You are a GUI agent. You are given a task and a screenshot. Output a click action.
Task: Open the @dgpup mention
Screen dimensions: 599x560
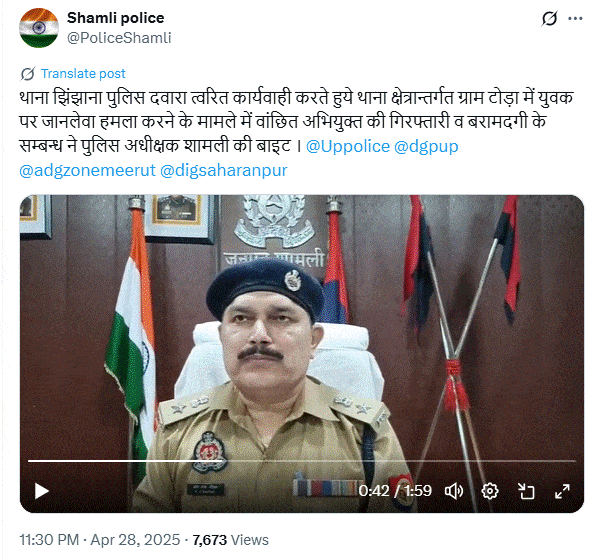coord(426,147)
